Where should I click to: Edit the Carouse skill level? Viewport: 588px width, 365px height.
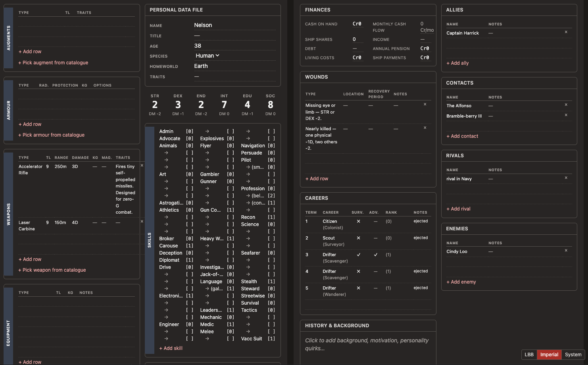pos(190,246)
